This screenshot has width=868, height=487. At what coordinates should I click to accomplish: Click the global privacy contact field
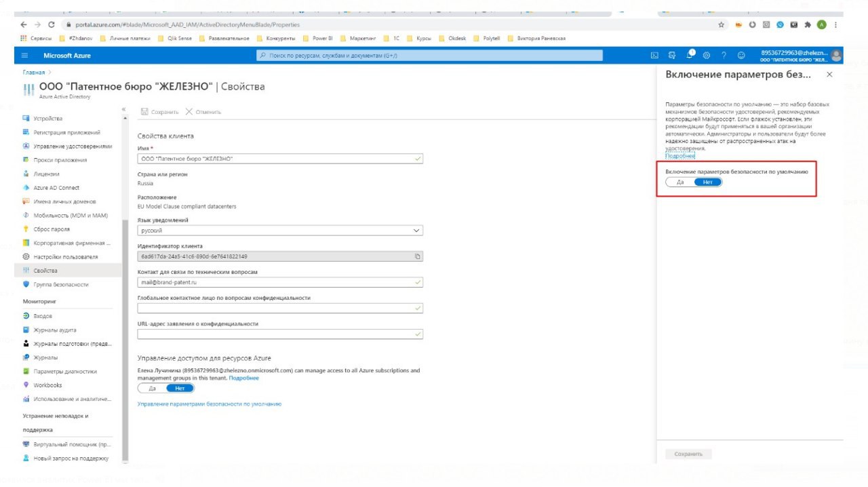click(x=280, y=308)
